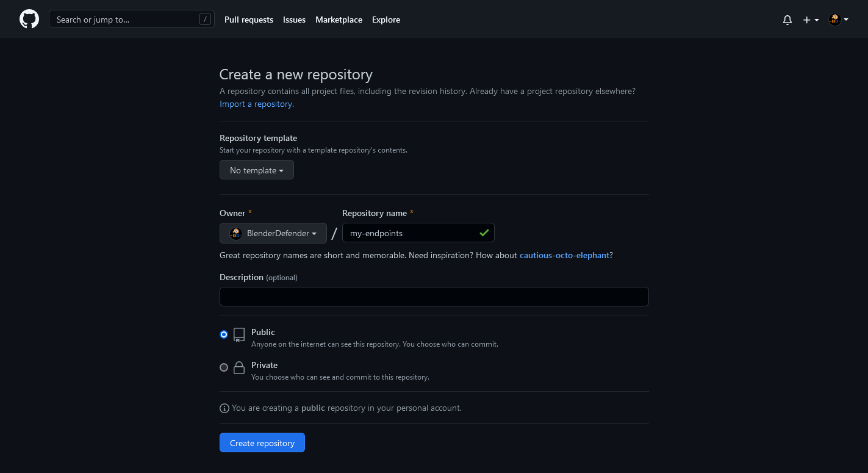Open the GitHub home logo

(29, 20)
